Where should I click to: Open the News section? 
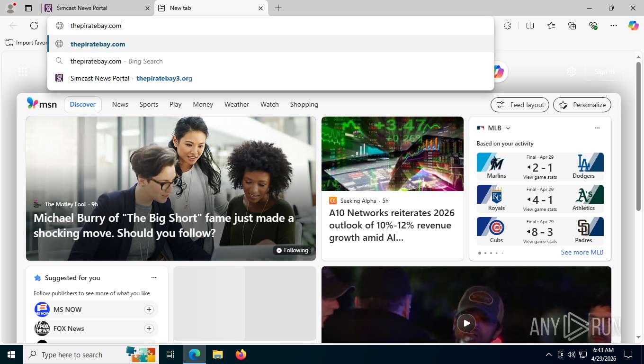point(120,104)
